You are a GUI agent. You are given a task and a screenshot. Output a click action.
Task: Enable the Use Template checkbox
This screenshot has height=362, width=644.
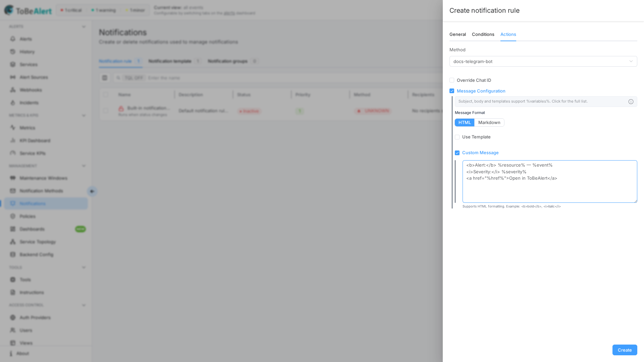point(457,137)
